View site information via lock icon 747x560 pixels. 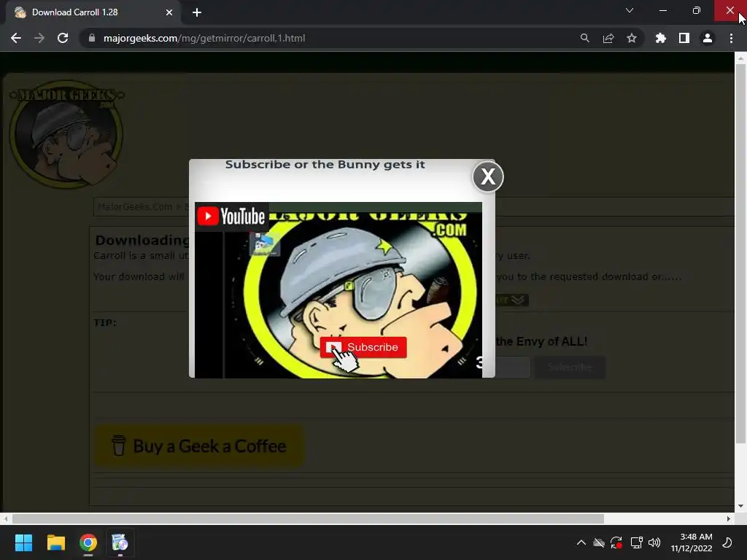92,38
